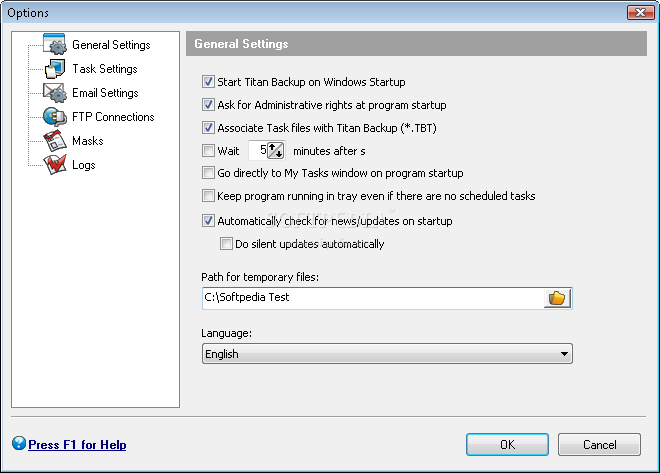The height and width of the screenshot is (473, 660).
Task: Open the Language dropdown list
Action: [565, 353]
